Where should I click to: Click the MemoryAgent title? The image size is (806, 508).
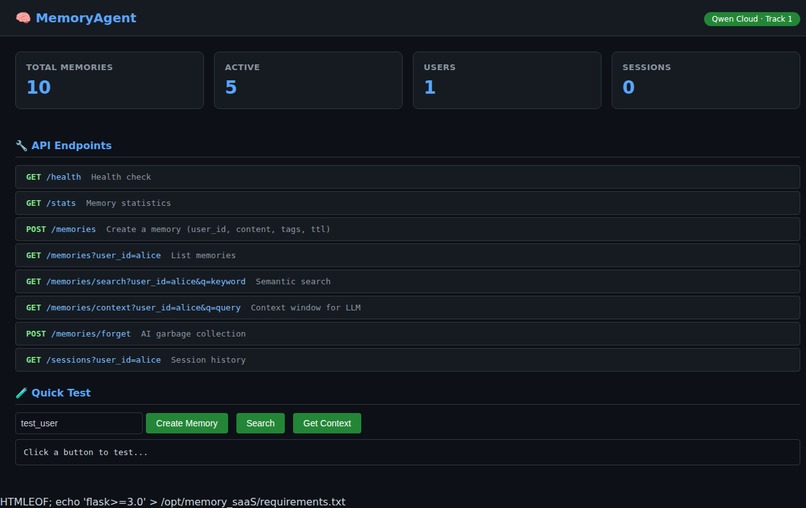(86, 18)
